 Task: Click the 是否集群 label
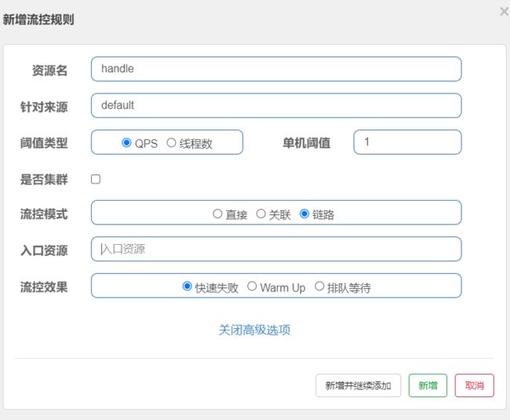point(44,179)
